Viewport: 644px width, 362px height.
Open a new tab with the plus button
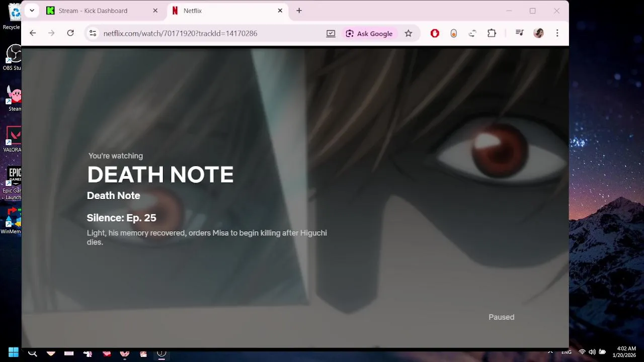coord(299,11)
